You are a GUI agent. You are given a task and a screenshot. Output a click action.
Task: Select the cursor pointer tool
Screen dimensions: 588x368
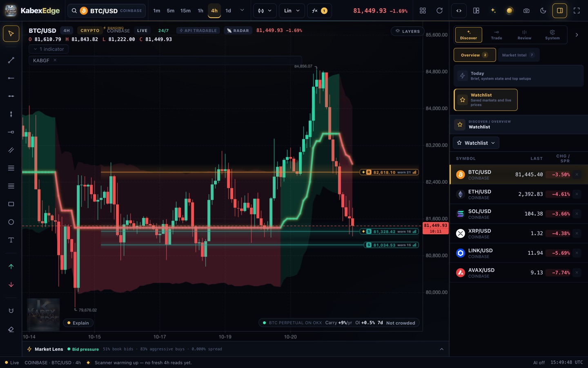coord(11,34)
